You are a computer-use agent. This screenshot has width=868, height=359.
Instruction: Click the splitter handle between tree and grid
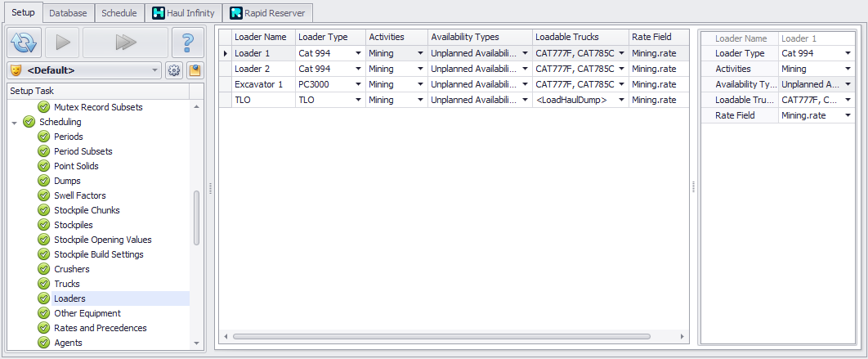(211, 188)
